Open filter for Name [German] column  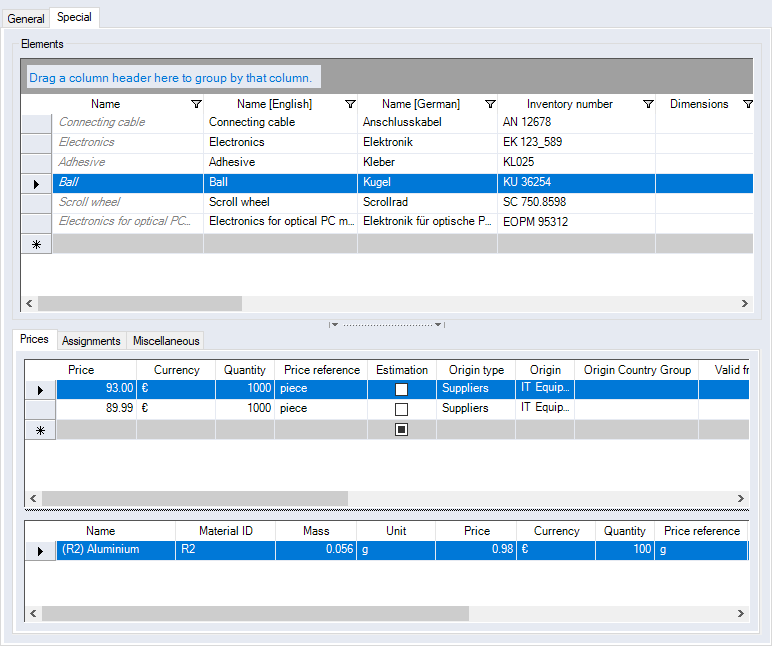pos(490,104)
